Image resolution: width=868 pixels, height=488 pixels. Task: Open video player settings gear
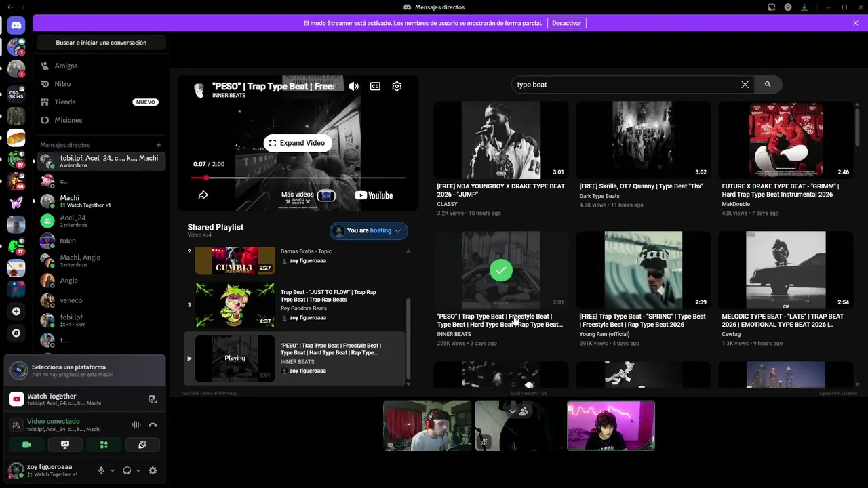[x=397, y=86]
